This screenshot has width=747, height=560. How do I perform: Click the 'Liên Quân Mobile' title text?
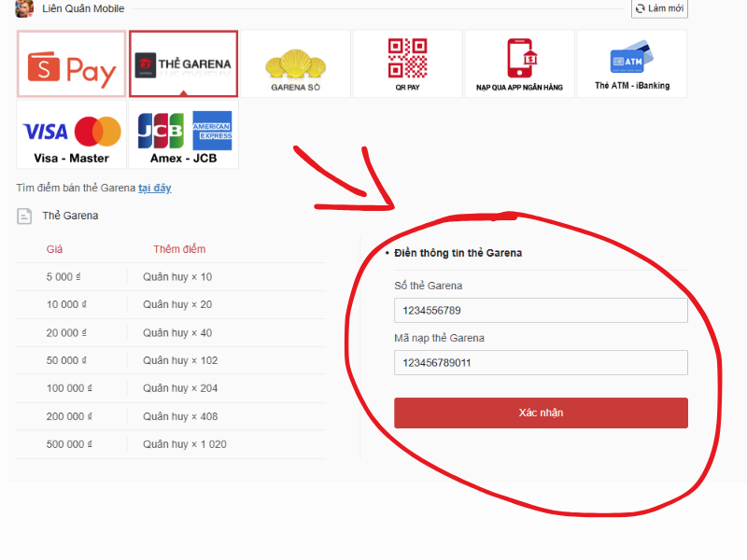click(x=83, y=8)
